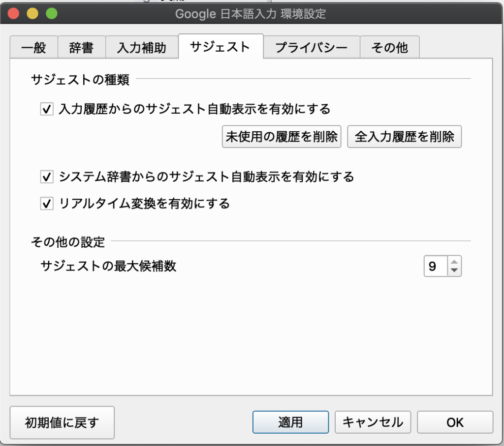Disable システム辞書からのサジェスト自動表示 checkbox
The width and height of the screenshot is (504, 446).
pyautogui.click(x=47, y=177)
